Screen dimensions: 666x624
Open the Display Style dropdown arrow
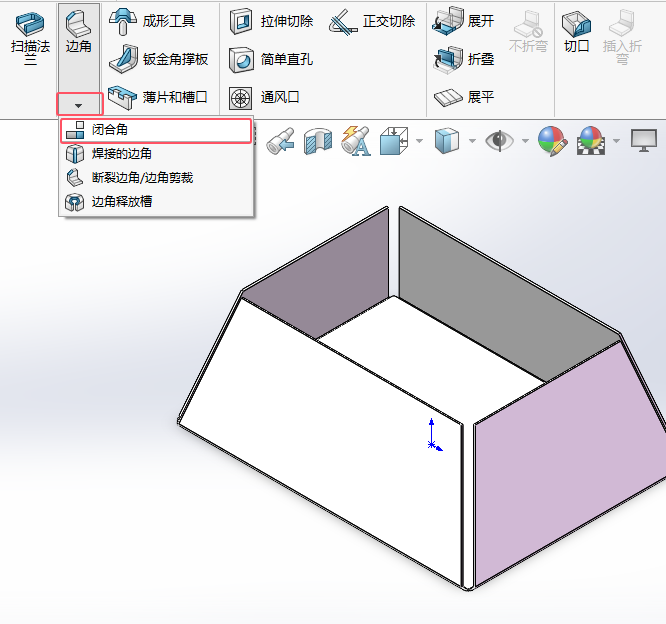[x=472, y=141]
